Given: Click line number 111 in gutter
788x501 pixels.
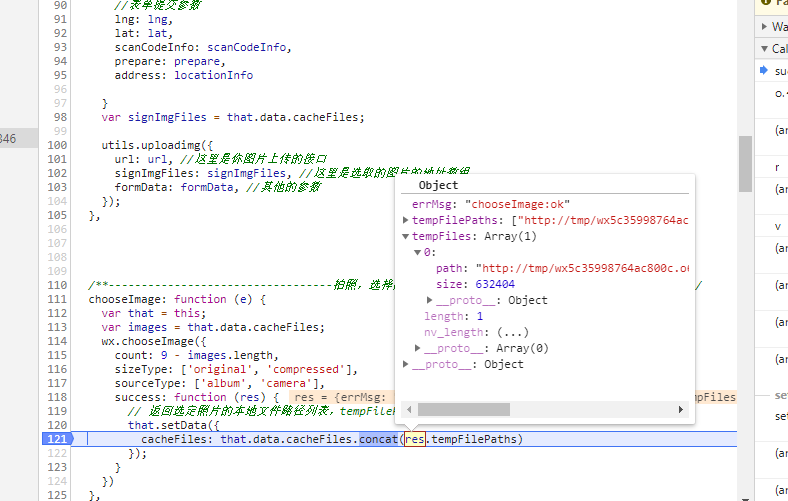Looking at the screenshot, I should 57,299.
